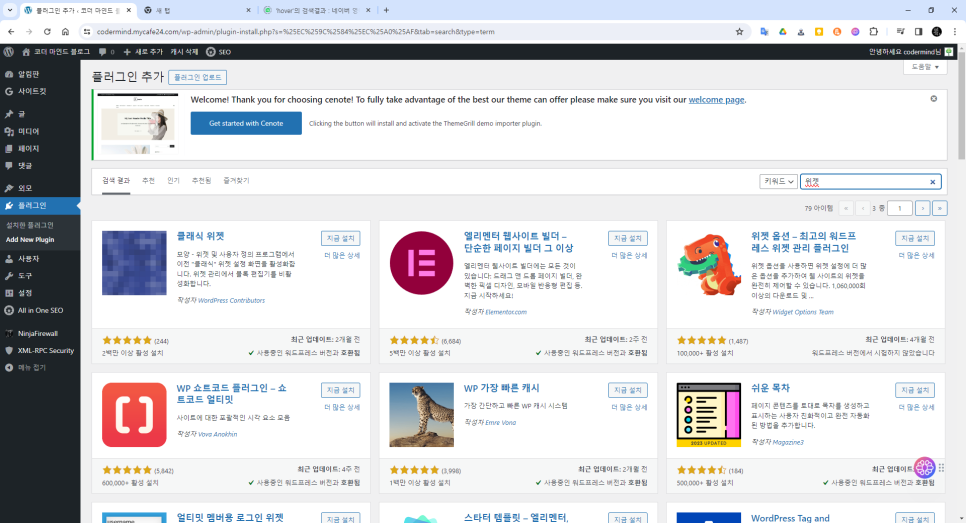The height and width of the screenshot is (523, 966).
Task: Open the comments bubble in admin bar
Action: tap(106, 52)
